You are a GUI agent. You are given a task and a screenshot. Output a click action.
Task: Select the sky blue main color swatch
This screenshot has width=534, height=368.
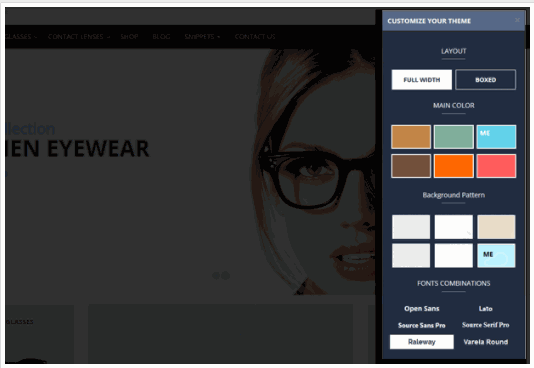(496, 137)
